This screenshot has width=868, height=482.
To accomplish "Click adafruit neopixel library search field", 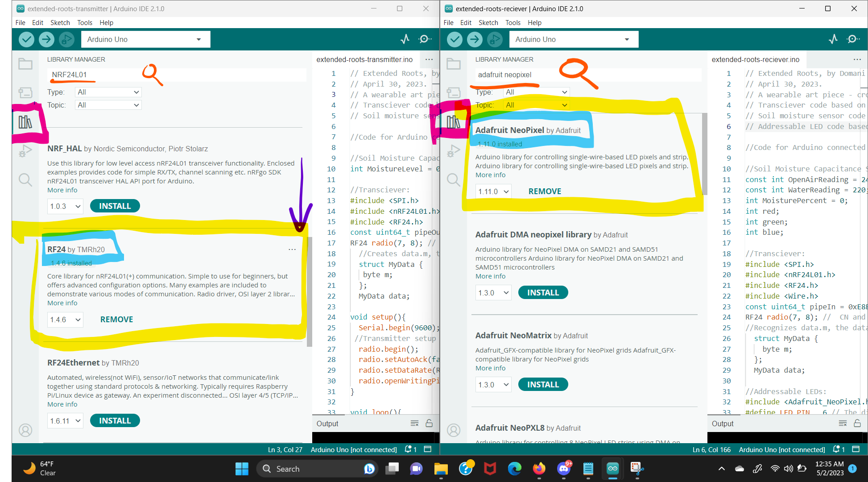I will [x=587, y=75].
